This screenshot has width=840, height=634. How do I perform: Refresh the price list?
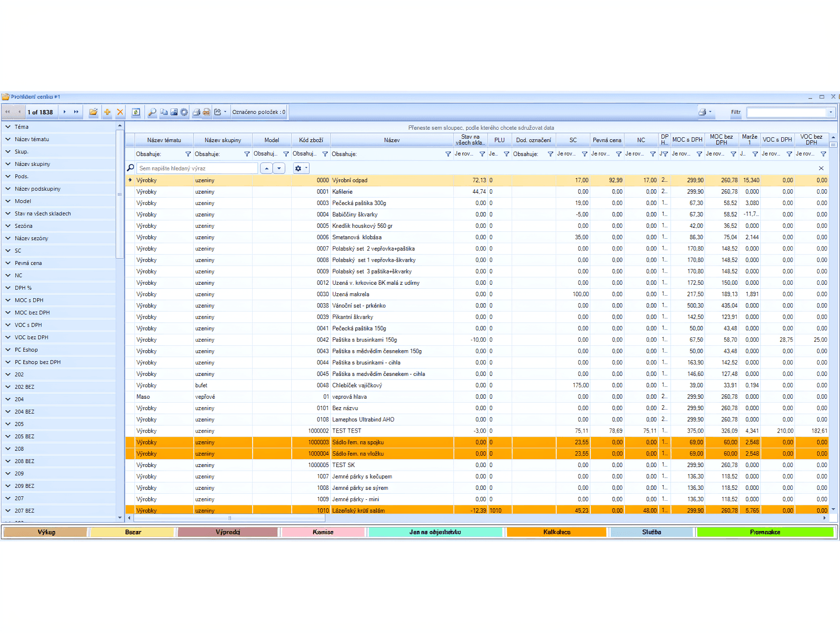click(x=136, y=112)
